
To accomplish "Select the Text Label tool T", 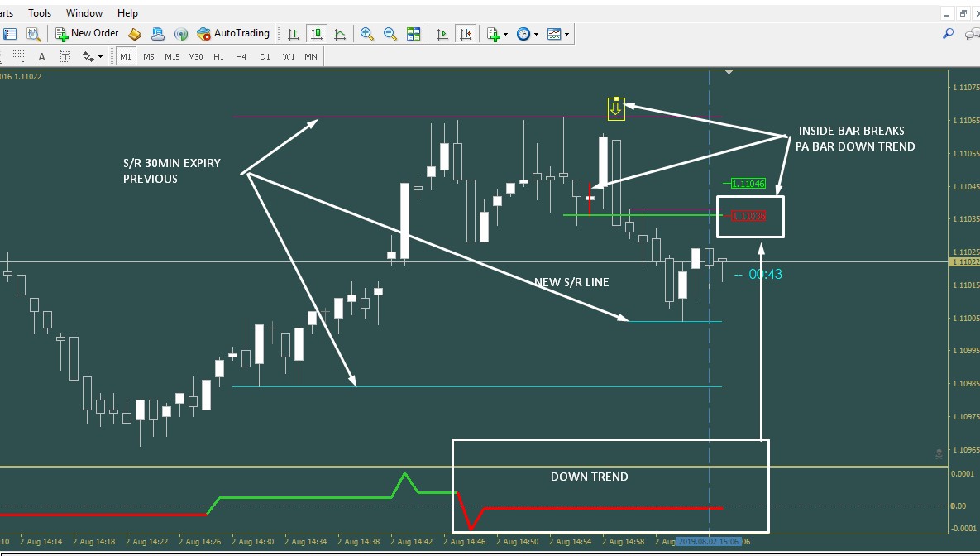I will (x=65, y=56).
